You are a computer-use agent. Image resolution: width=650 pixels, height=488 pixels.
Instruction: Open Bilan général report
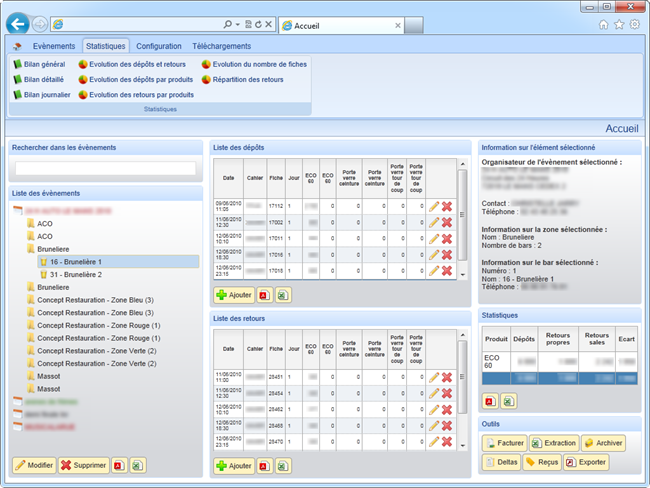click(40, 64)
